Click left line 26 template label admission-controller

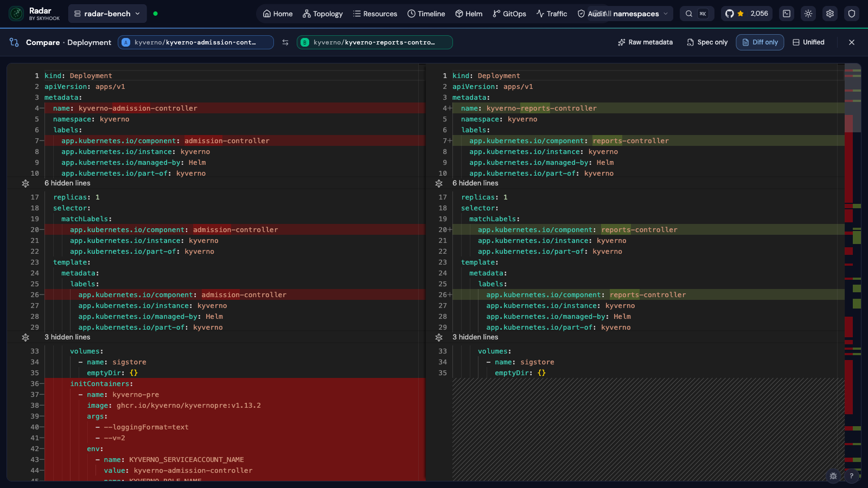tap(182, 295)
